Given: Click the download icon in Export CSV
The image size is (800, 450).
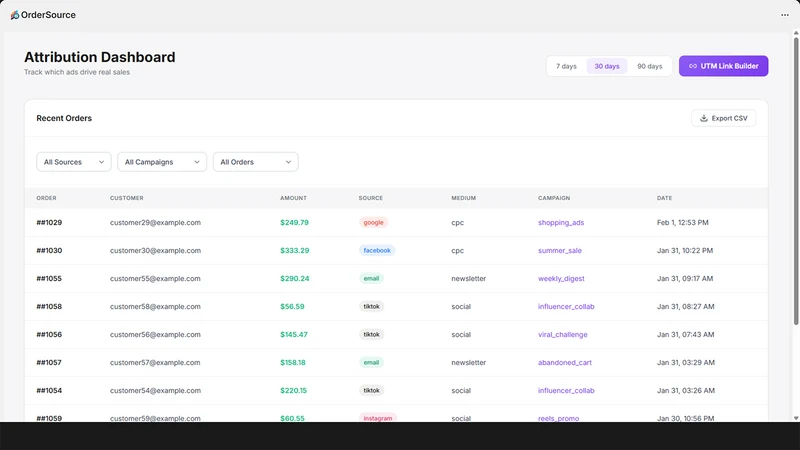Looking at the screenshot, I should click(x=704, y=118).
